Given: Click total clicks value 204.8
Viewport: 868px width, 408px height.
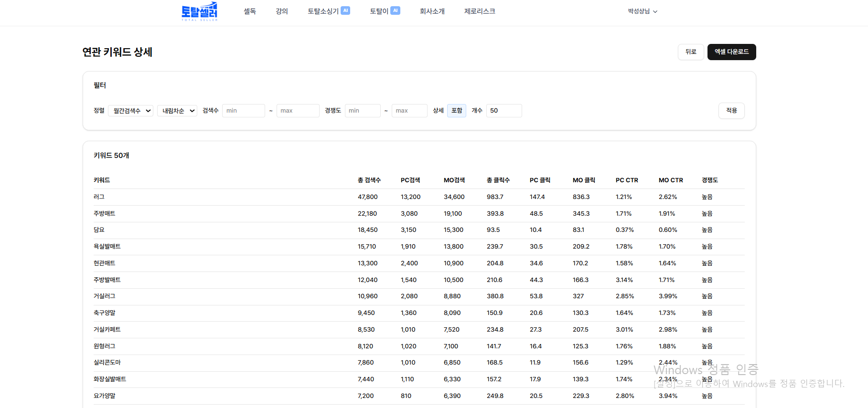Looking at the screenshot, I should 495,263.
